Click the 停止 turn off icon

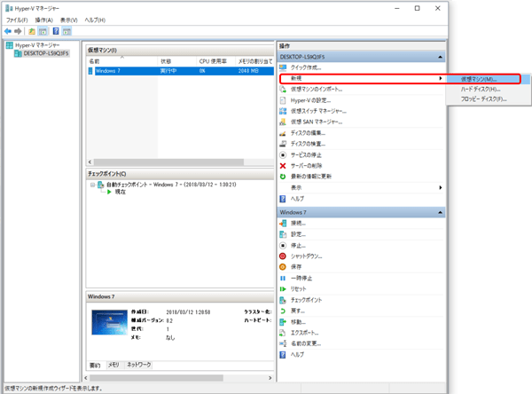tap(283, 245)
